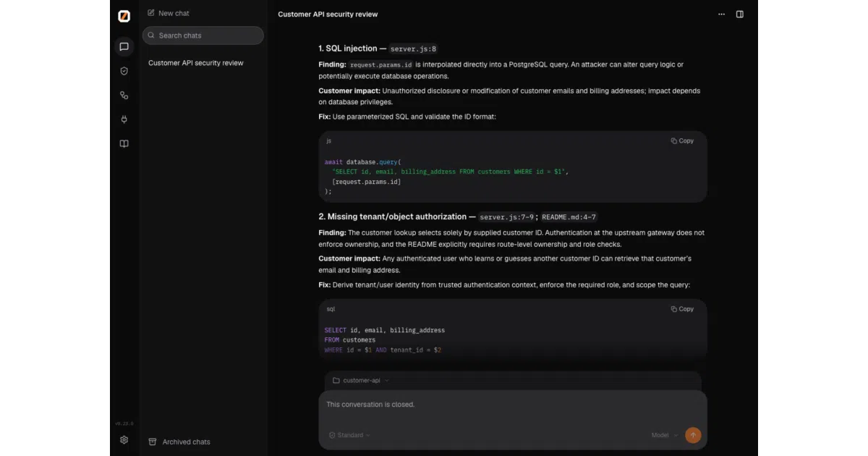Click the Search chats field
This screenshot has width=868, height=456.
203,35
